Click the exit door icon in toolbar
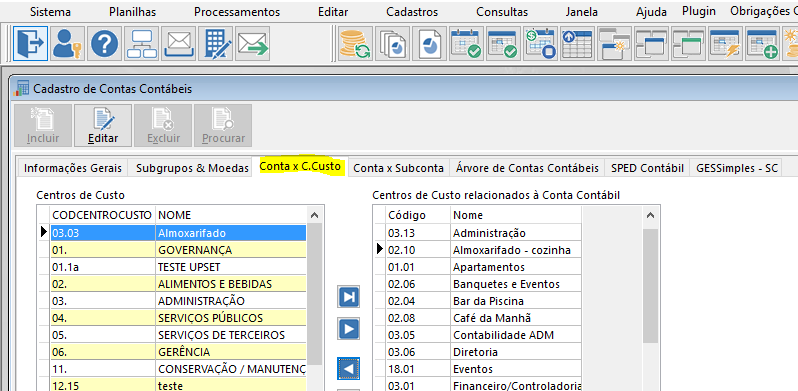The image size is (798, 391). click(31, 43)
